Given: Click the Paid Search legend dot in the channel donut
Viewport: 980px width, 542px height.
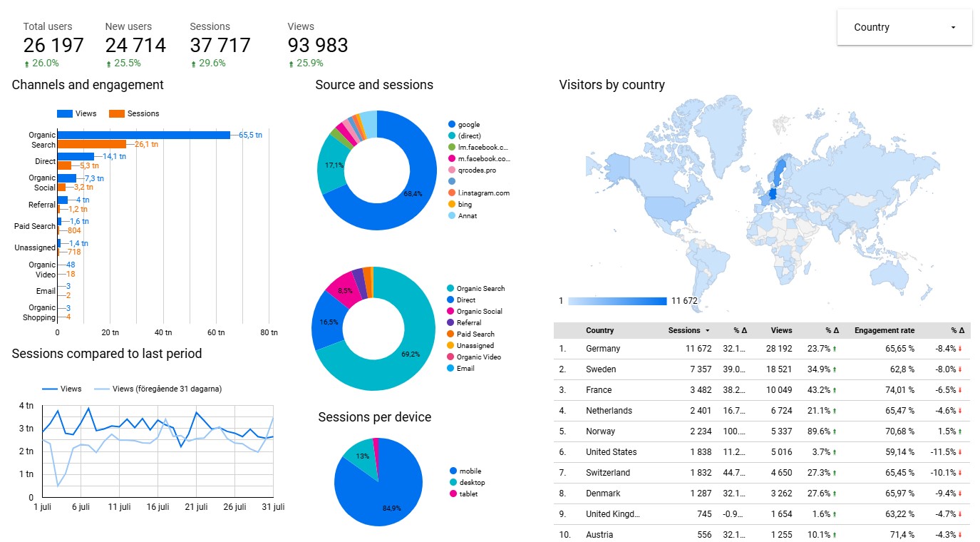Looking at the screenshot, I should click(450, 334).
